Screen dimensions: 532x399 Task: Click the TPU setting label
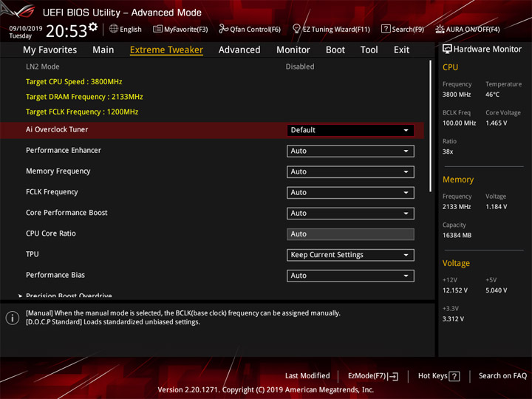pyautogui.click(x=33, y=254)
